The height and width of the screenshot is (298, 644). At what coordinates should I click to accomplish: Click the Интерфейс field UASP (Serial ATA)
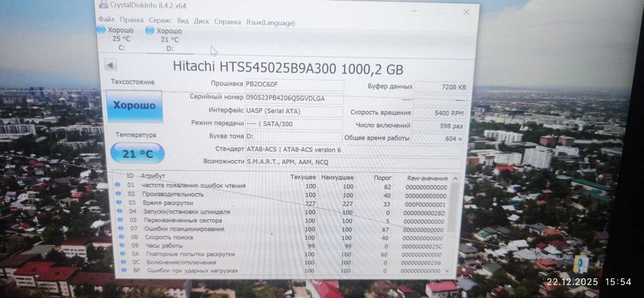294,111
